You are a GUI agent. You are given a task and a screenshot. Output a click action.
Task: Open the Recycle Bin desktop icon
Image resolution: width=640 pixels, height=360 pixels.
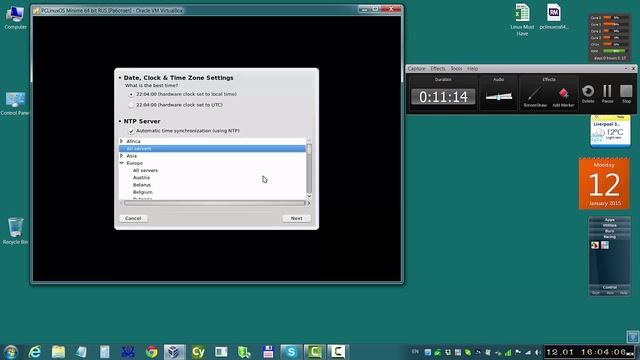pos(15,231)
